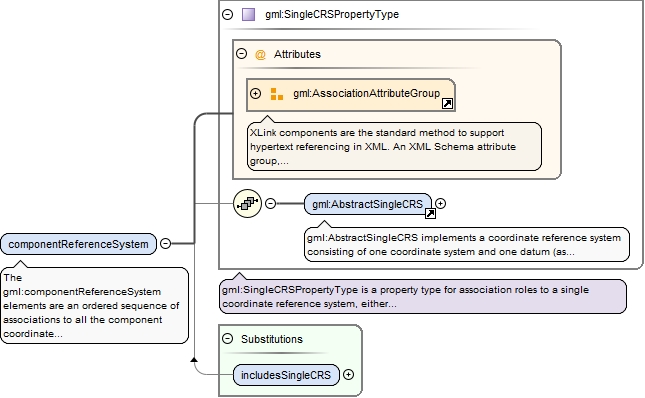Click the gml:AssociationAttributeGroup label
The height and width of the screenshot is (398, 645).
tap(367, 93)
